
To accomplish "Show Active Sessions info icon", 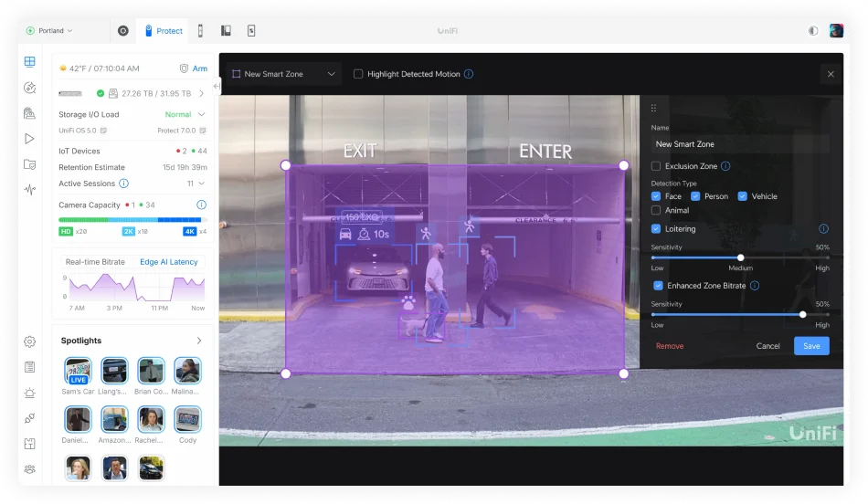I will point(124,184).
